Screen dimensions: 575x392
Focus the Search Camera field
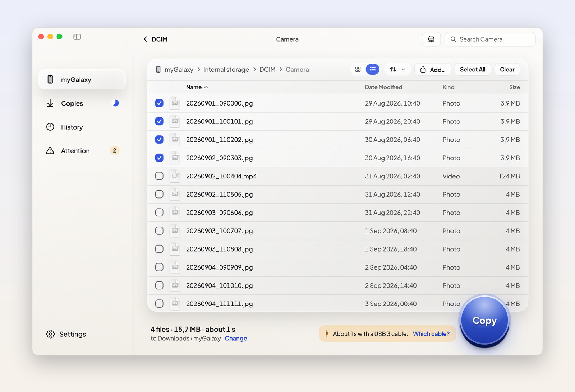tap(490, 39)
